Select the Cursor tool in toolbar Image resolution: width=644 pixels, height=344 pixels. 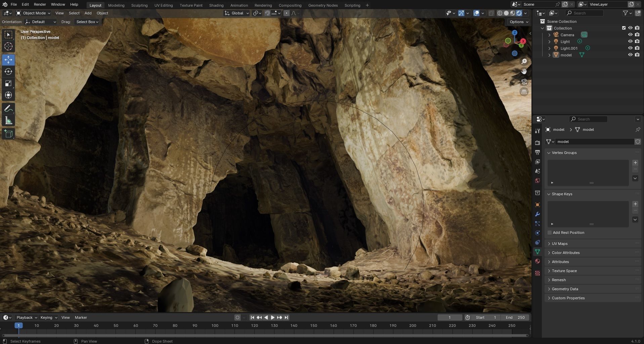pyautogui.click(x=8, y=46)
